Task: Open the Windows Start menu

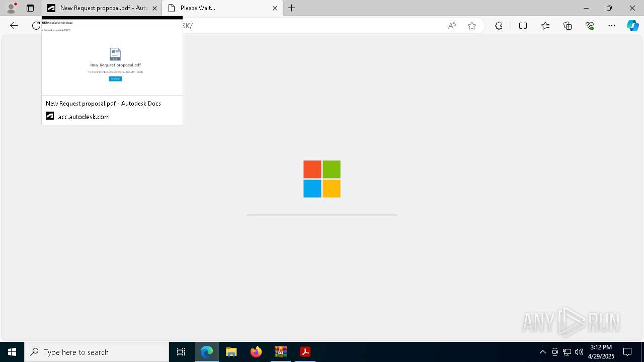Action: pos(12,352)
